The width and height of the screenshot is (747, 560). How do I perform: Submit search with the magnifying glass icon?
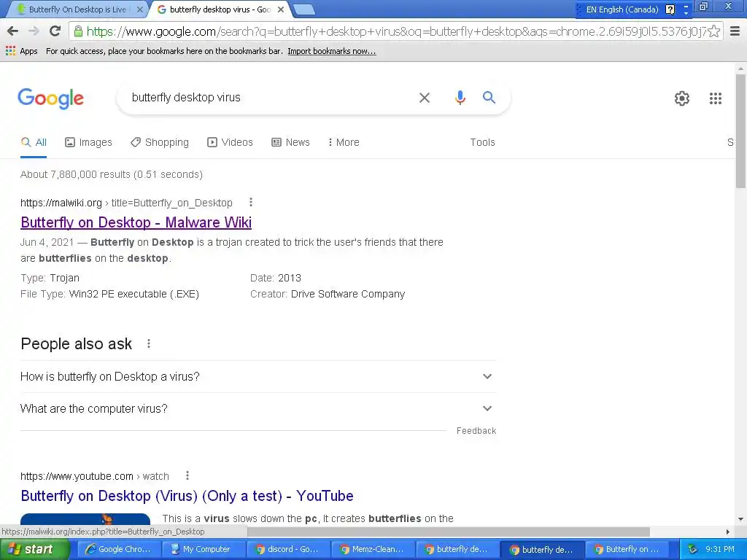coord(489,98)
